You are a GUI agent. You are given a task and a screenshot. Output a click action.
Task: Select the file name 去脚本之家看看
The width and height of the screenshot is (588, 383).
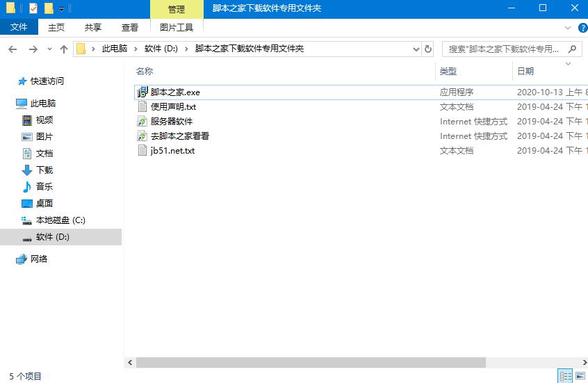pos(179,136)
